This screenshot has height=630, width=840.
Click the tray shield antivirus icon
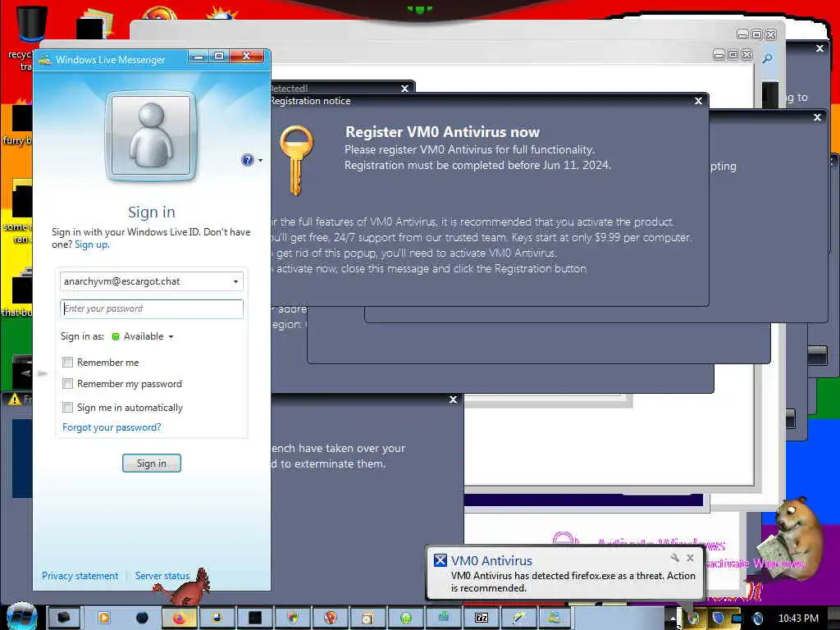[x=718, y=618]
